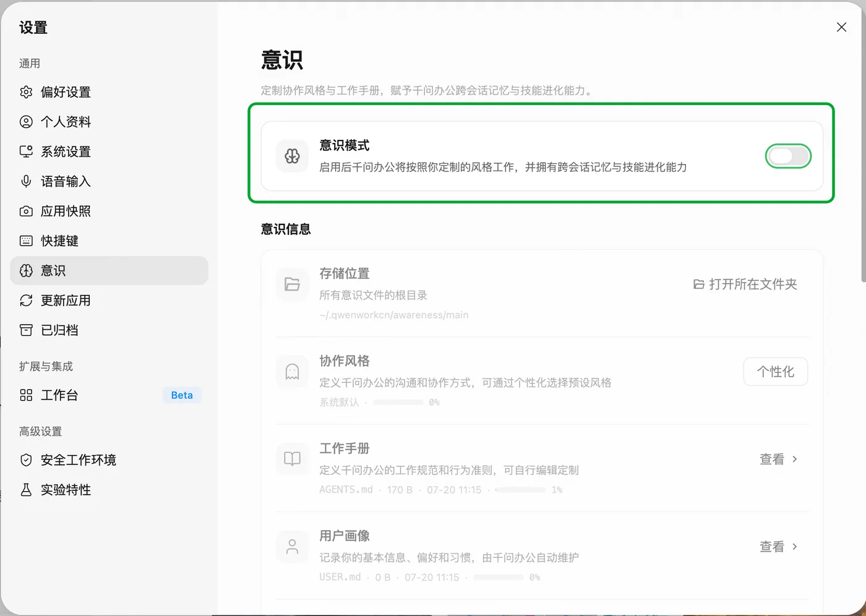Screen dimensions: 866x616
Task: Click the USER.md file name
Action: [340, 577]
